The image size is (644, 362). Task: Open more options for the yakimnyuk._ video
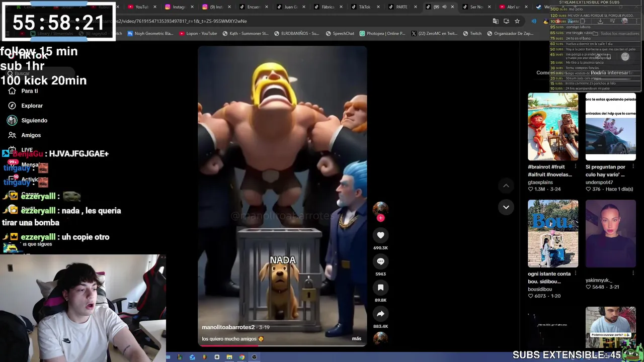tap(633, 274)
